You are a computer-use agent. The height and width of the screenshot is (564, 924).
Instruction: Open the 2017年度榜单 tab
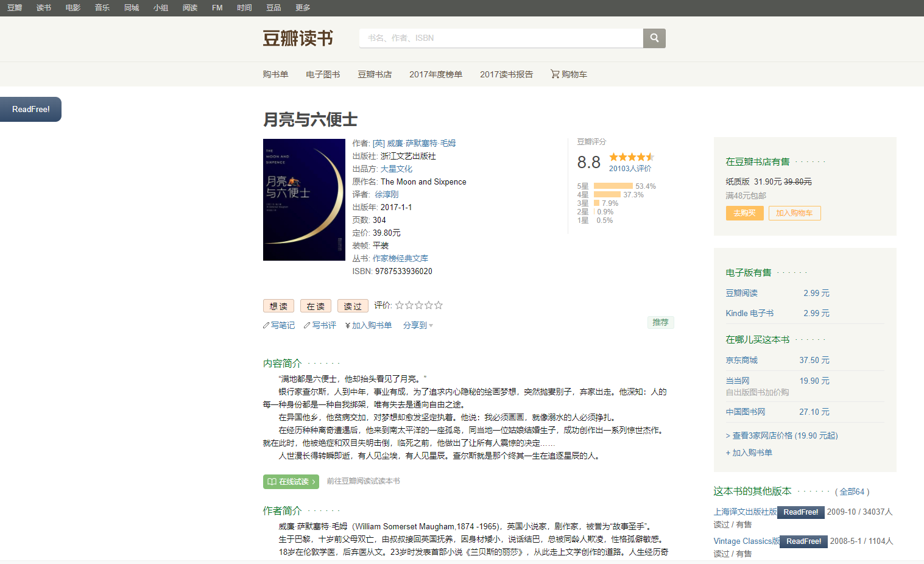click(436, 74)
